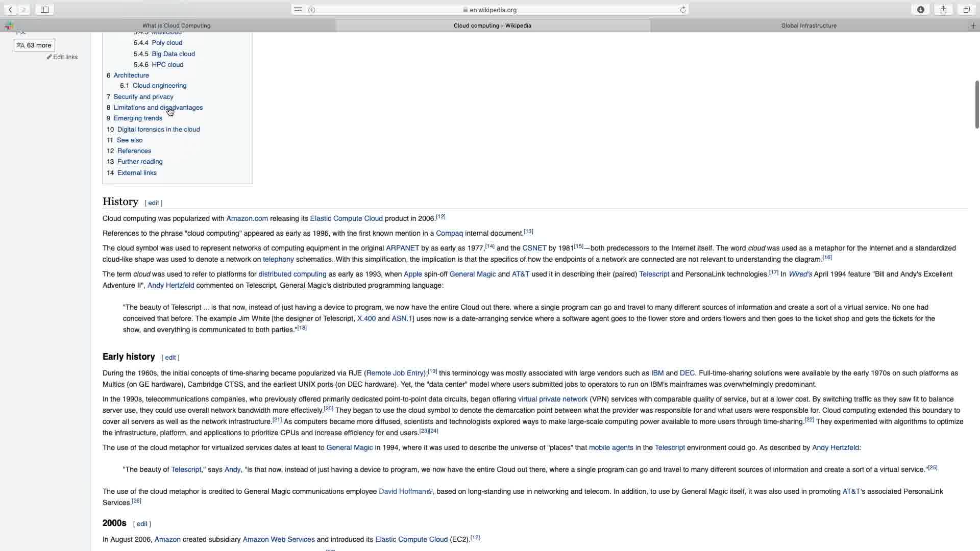980x551 pixels.
Task: Jump to Security and privacy section
Action: [143, 97]
